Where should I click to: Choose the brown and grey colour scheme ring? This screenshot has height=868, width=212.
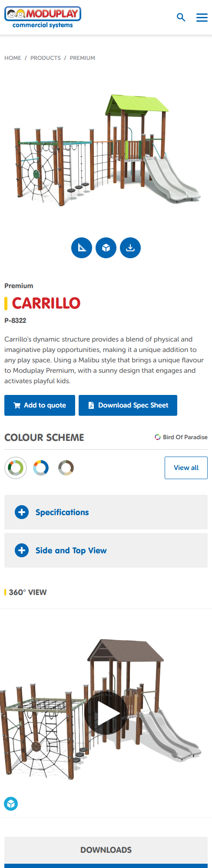[66, 468]
